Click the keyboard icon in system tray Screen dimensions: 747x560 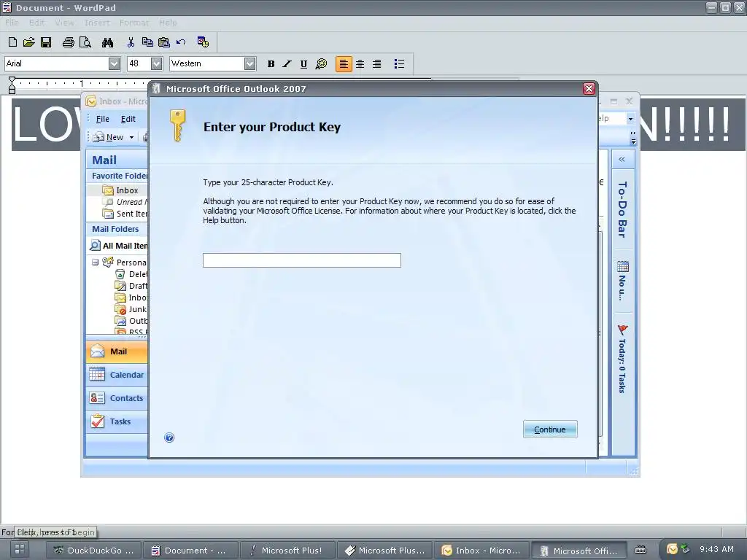(x=640, y=550)
